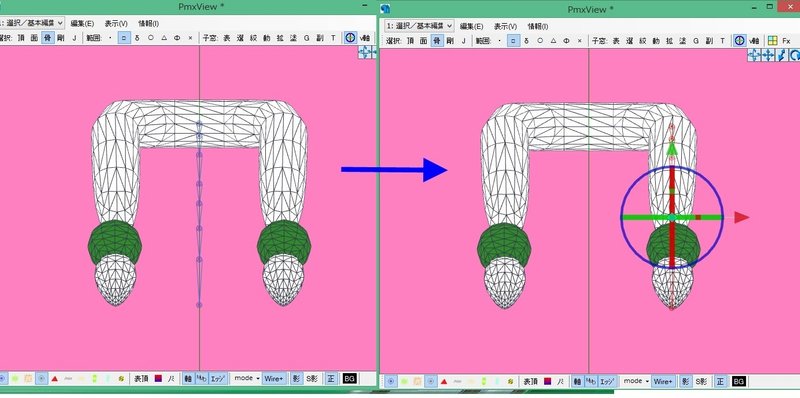Select circle range shape in left window
This screenshot has height=398, width=800.
tap(151, 38)
